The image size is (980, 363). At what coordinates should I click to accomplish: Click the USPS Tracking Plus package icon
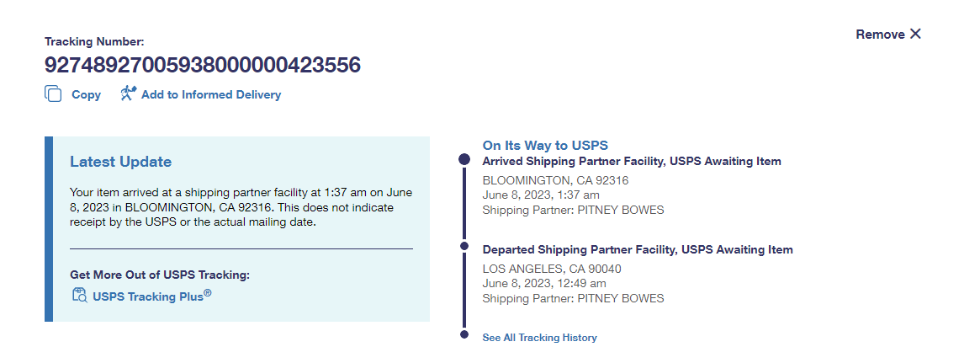80,296
